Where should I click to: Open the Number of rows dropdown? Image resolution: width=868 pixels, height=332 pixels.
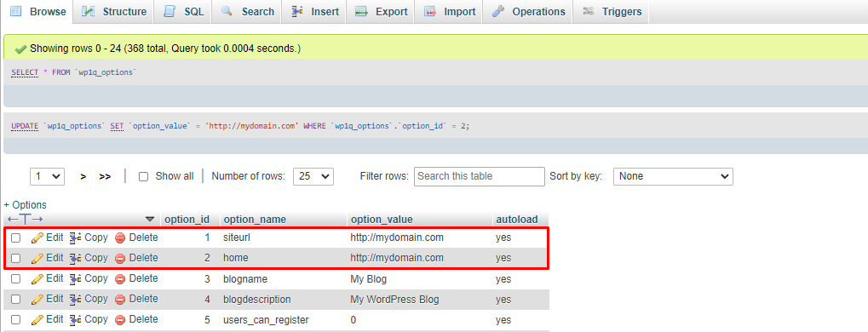tap(313, 176)
